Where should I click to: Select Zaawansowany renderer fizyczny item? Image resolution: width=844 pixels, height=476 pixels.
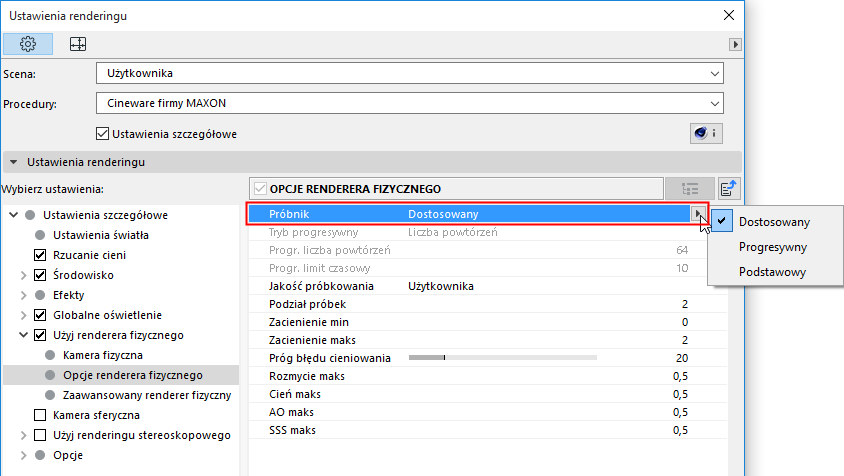(147, 395)
